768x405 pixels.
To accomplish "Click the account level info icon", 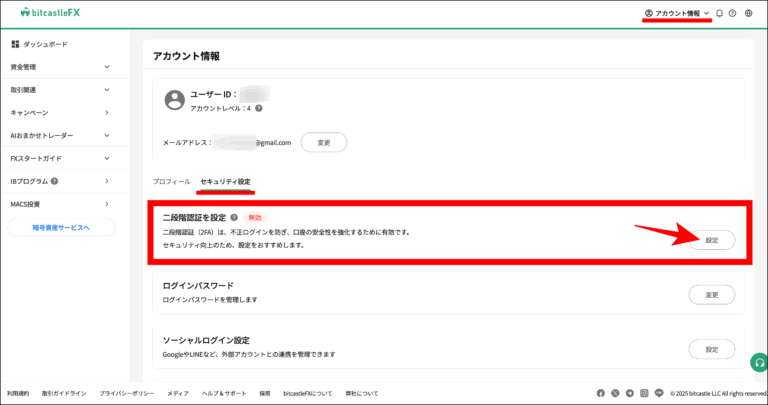I will point(259,108).
